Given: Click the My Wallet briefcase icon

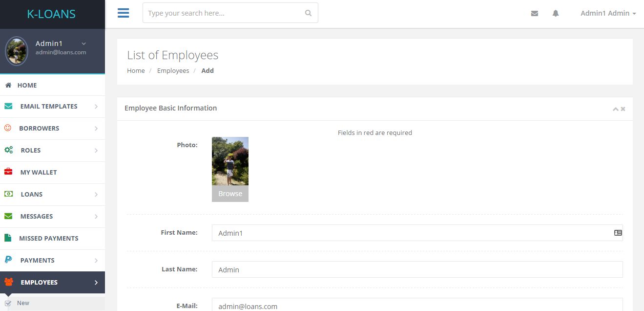Looking at the screenshot, I should click(x=8, y=172).
